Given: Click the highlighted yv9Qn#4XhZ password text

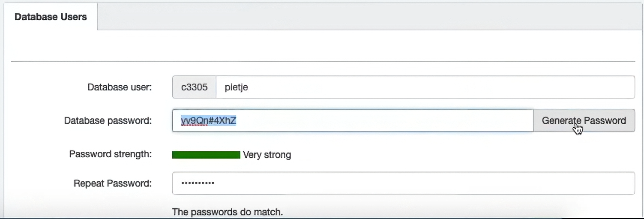Looking at the screenshot, I should [x=209, y=121].
